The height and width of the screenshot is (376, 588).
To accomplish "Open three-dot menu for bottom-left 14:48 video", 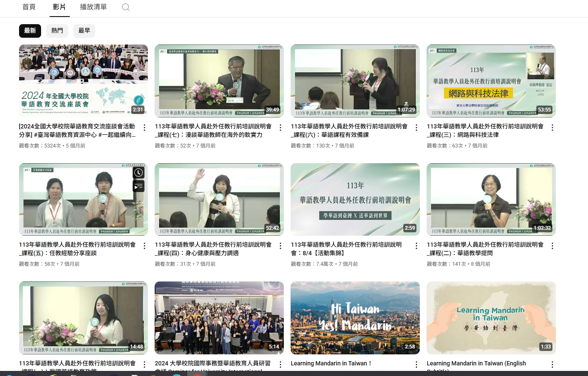I will point(144,365).
